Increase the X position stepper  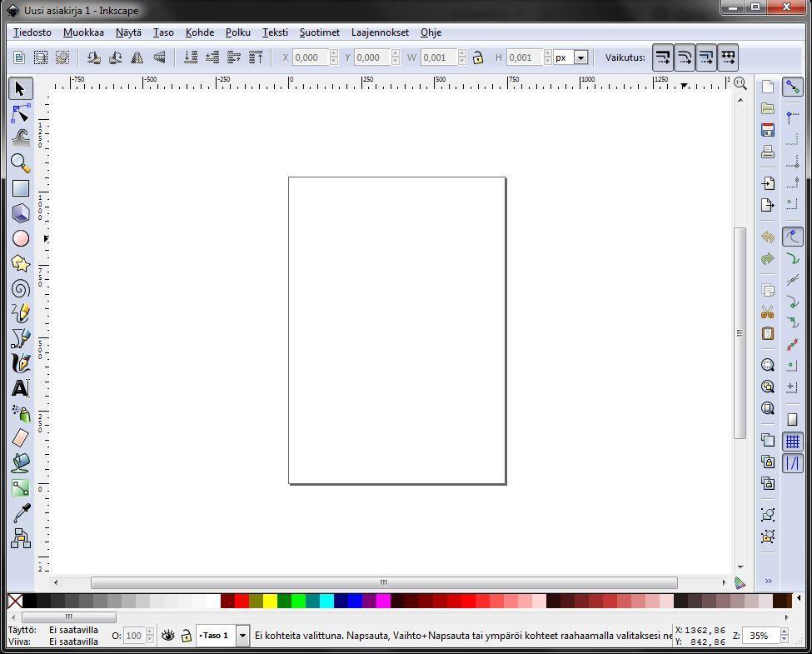click(333, 53)
